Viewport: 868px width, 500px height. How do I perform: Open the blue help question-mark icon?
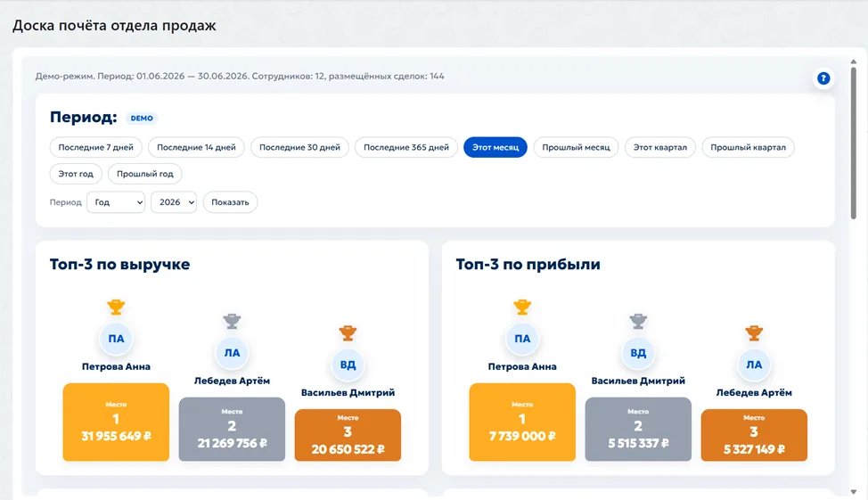(x=823, y=78)
